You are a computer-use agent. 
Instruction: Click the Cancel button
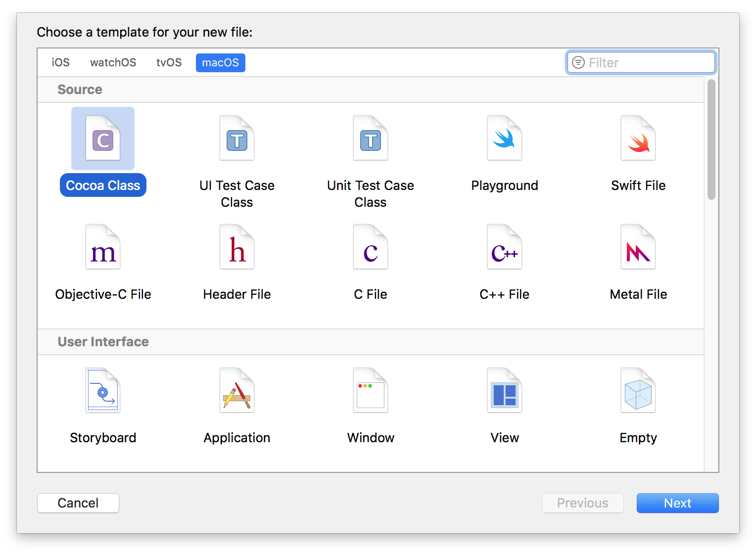pyautogui.click(x=78, y=503)
